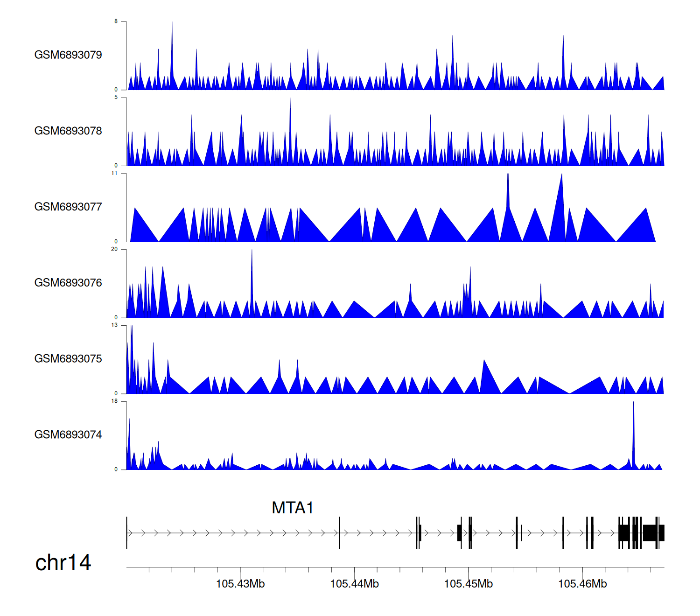Click the GSM6893077 track name

pyautogui.click(x=68, y=207)
